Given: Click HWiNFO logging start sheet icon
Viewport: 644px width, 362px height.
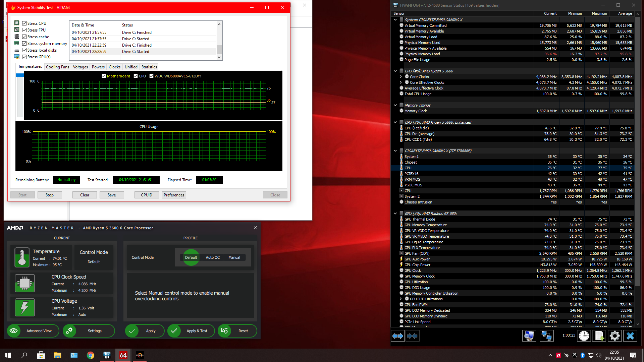Looking at the screenshot, I should (599, 336).
